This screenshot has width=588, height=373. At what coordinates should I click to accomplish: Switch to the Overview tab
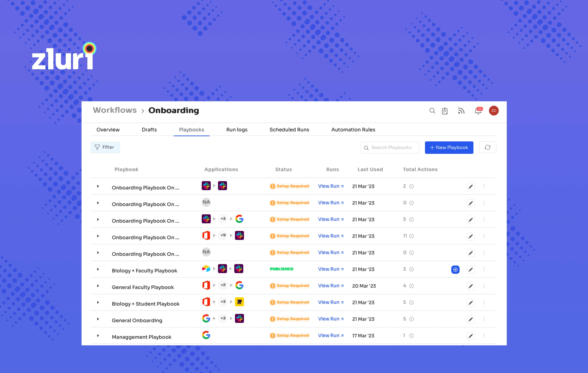108,130
